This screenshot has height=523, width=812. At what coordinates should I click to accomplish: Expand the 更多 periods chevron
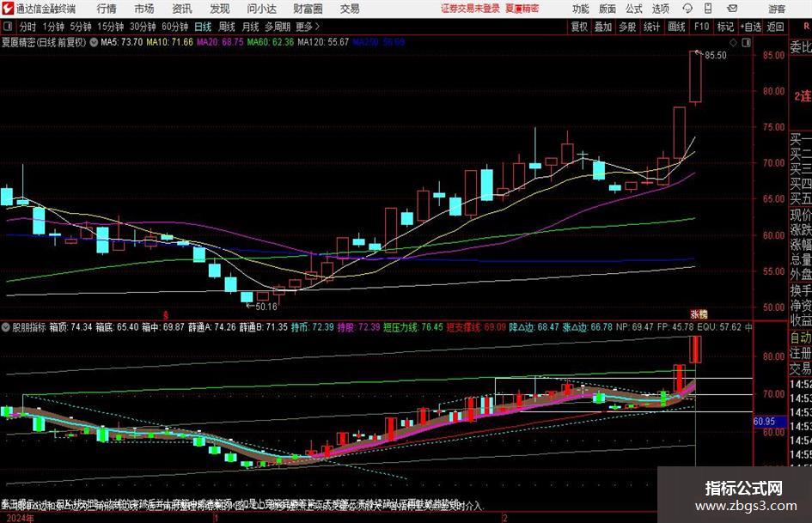pos(308,27)
